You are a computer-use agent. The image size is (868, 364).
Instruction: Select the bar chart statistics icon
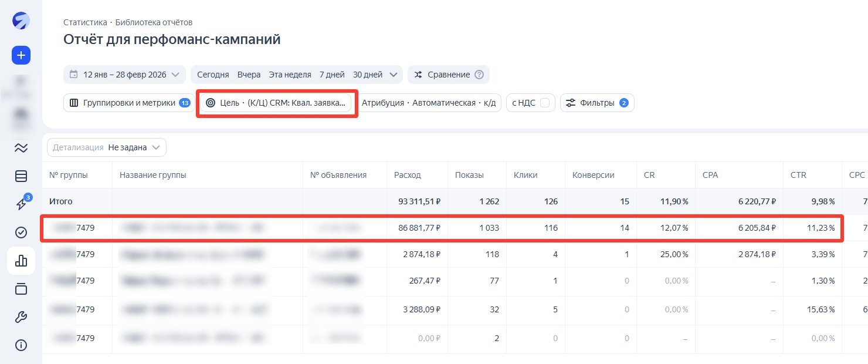(x=21, y=261)
